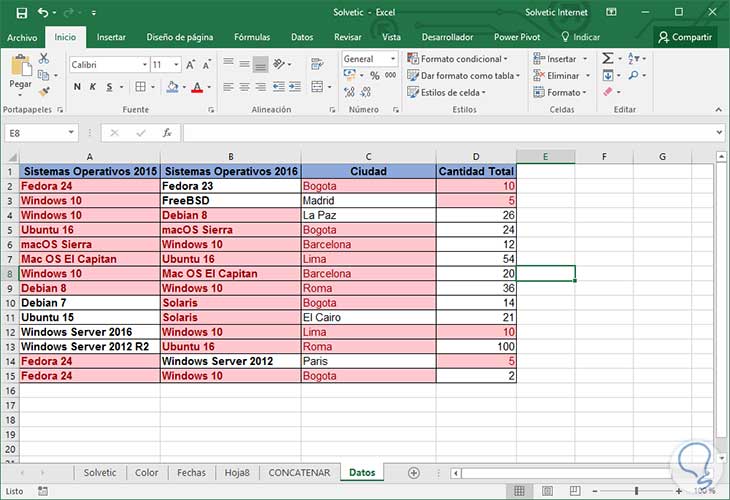Viewport: 730px width, 500px height.
Task: Apply fill color with the paint bucket
Action: click(x=172, y=87)
